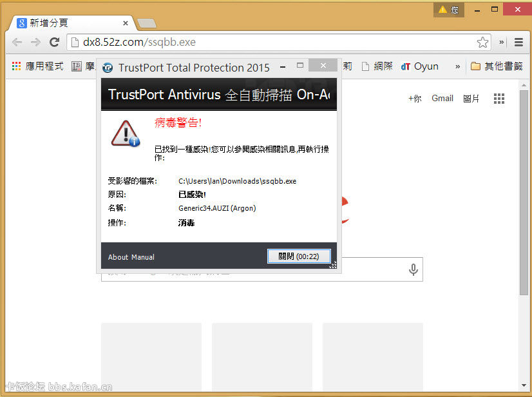Open the 其他書籤 bookmarks folder
The width and height of the screenshot is (532, 397).
pos(497,66)
